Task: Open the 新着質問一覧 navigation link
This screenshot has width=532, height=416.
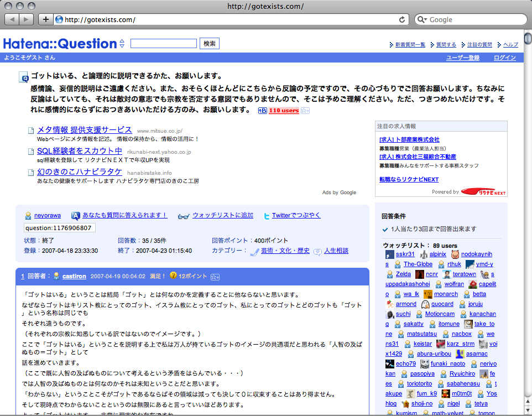Action: click(x=410, y=45)
